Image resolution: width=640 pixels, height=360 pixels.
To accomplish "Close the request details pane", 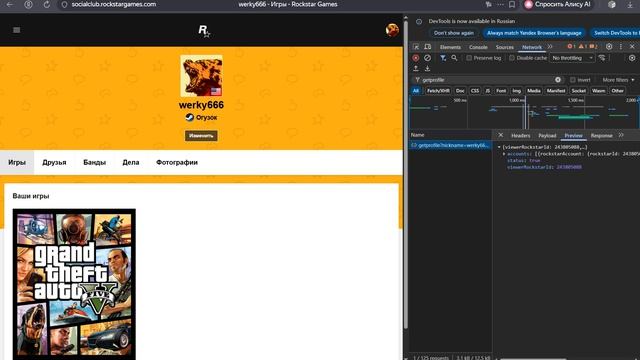I will (x=500, y=135).
